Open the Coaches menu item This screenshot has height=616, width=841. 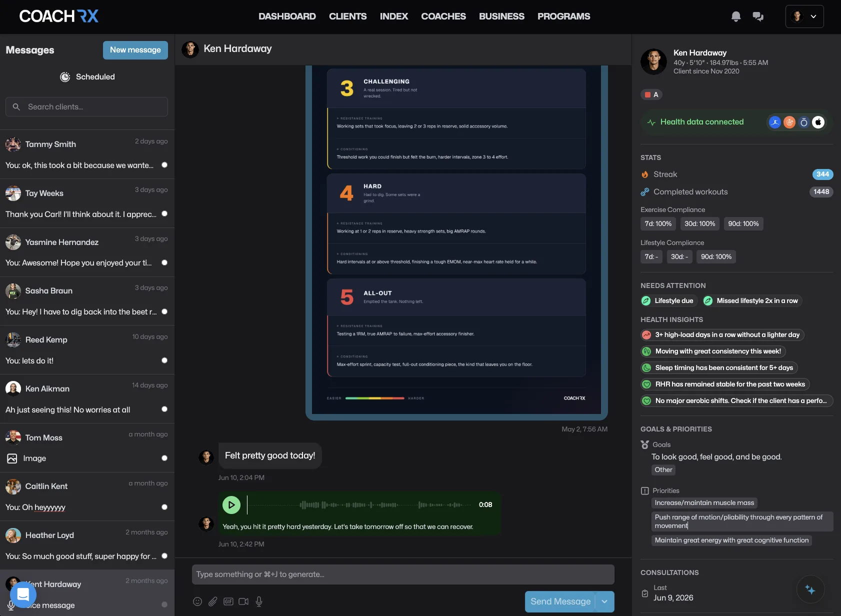443,16
